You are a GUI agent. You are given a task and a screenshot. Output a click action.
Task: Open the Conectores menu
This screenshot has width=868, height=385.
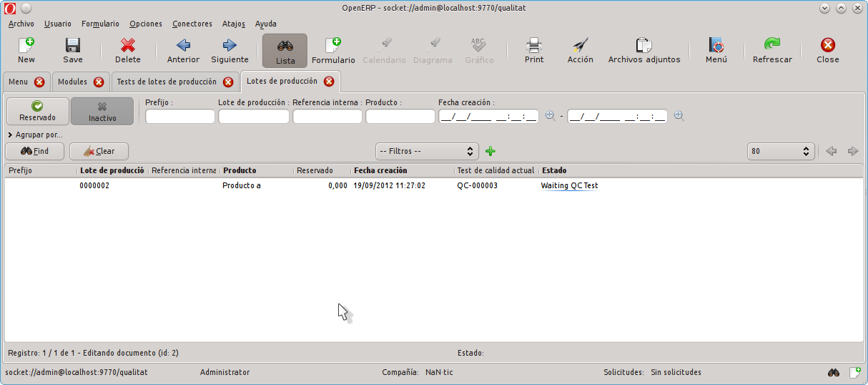pyautogui.click(x=192, y=24)
